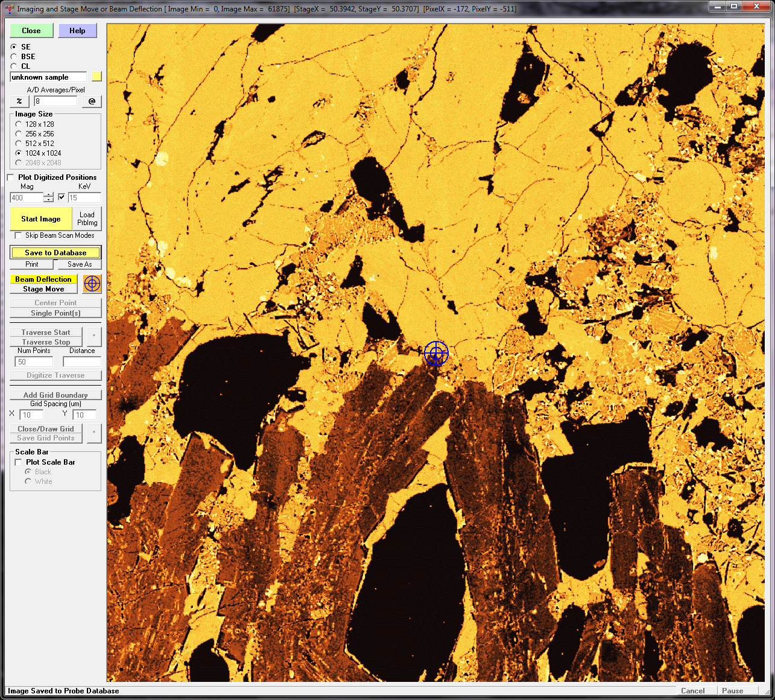Click the small button beside Traverse Start
The width and height of the screenshot is (775, 700).
(x=94, y=336)
